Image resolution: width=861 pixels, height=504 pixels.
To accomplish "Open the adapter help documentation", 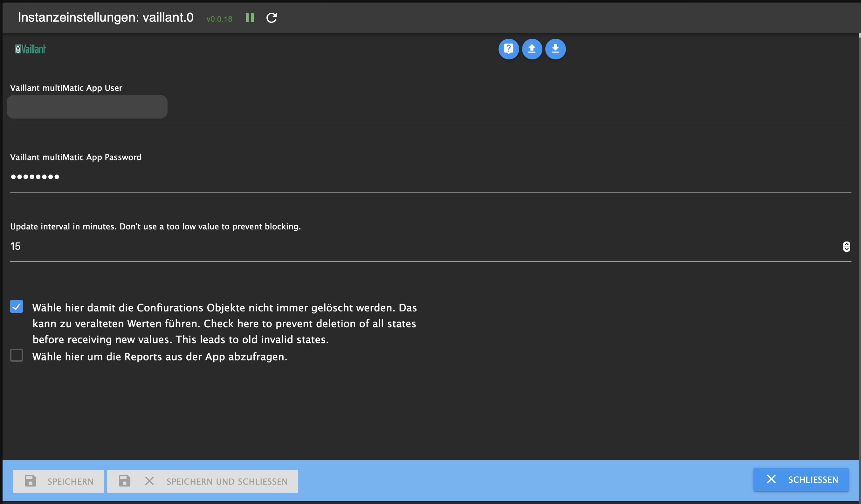I will 509,49.
